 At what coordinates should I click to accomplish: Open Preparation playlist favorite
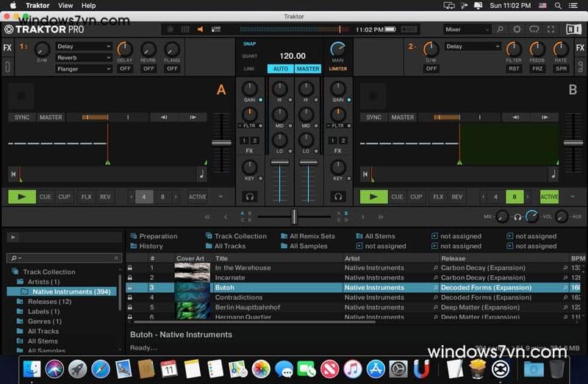(154, 236)
